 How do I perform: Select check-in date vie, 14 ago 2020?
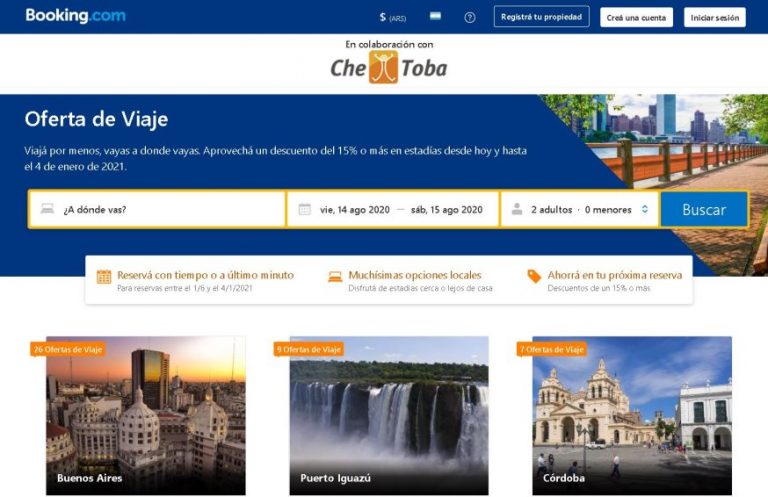[x=355, y=210]
